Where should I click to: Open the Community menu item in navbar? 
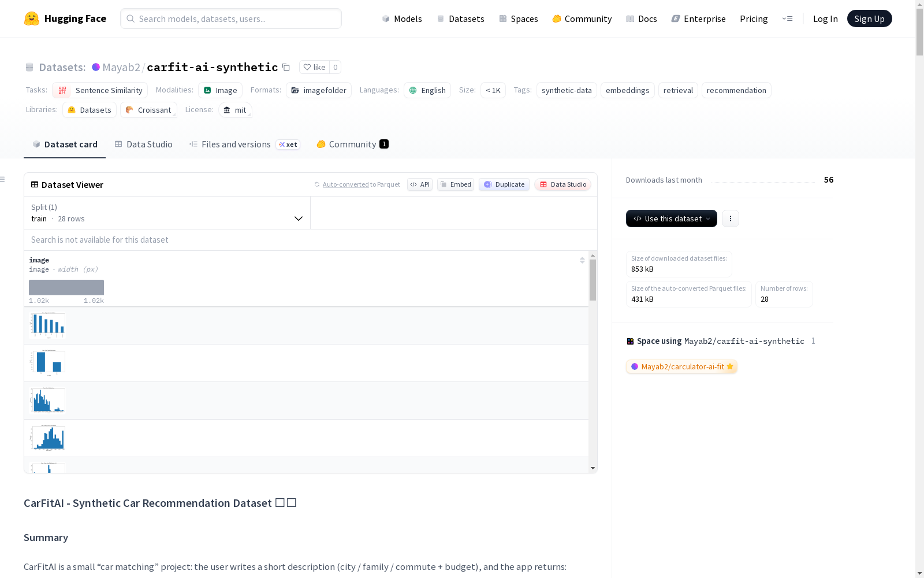point(582,18)
